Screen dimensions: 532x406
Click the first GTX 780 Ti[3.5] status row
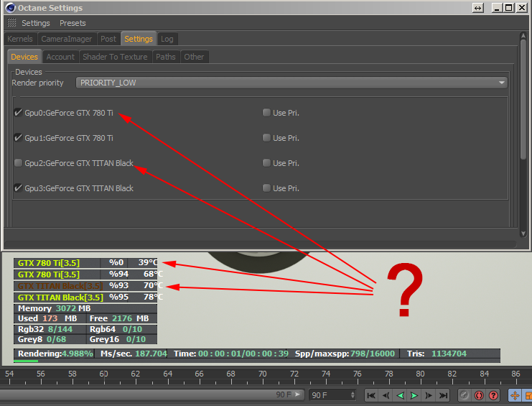(85, 263)
